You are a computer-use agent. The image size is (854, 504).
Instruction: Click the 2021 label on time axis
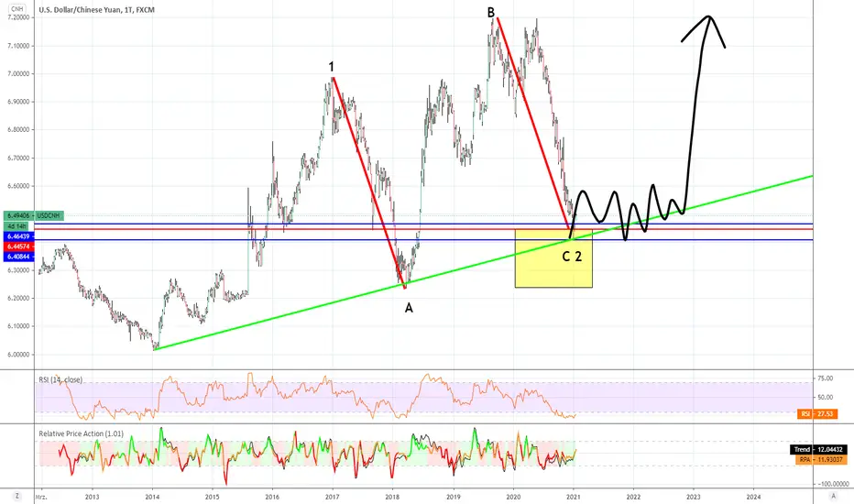click(573, 497)
